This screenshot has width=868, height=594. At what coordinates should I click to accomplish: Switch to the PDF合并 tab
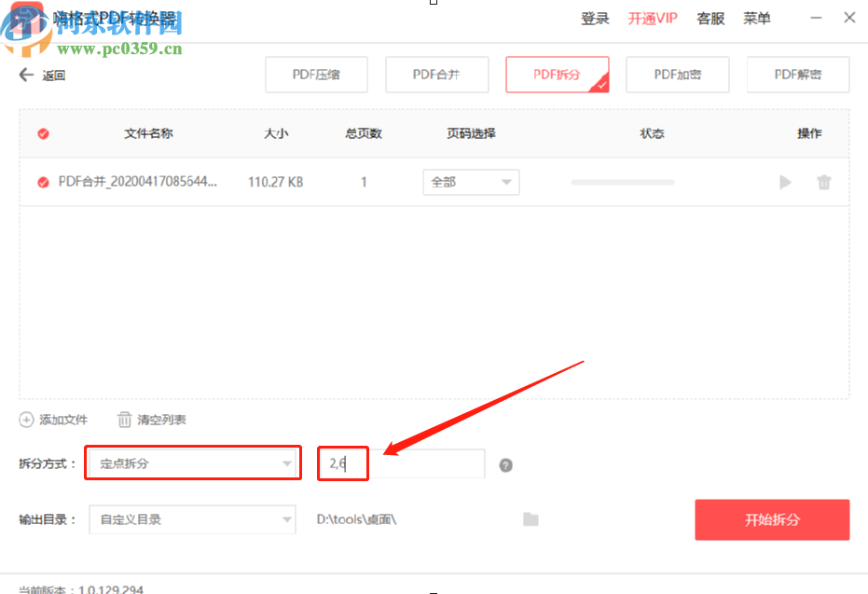pyautogui.click(x=436, y=75)
